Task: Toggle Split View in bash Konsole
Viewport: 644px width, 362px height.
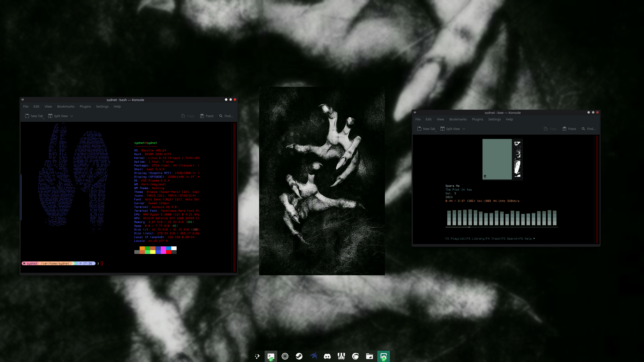Action: point(58,116)
